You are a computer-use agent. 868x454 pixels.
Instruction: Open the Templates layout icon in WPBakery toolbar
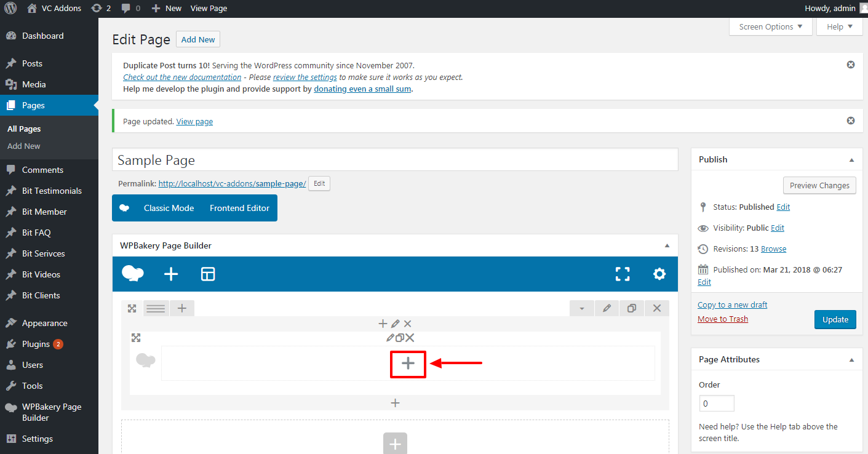click(208, 274)
